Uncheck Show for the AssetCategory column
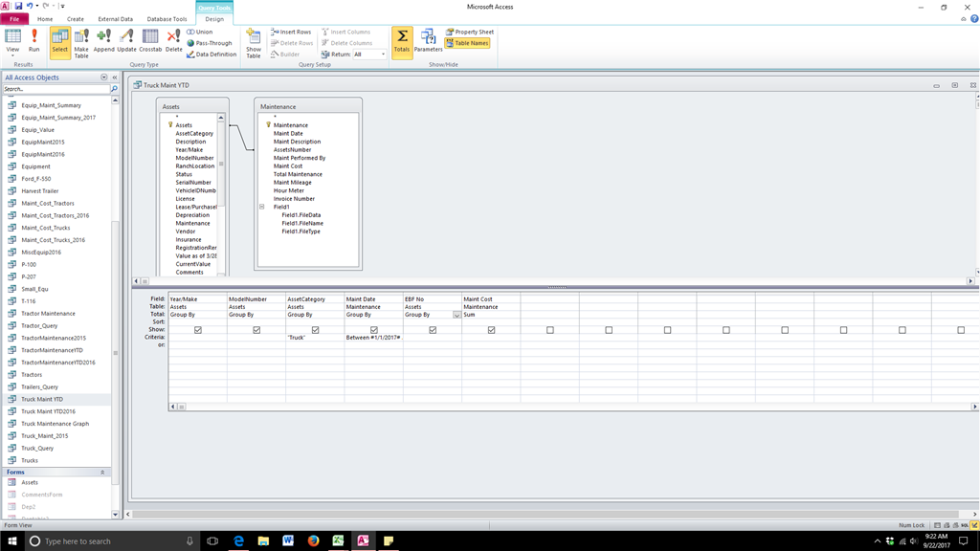The height and width of the screenshot is (551, 980). point(316,330)
